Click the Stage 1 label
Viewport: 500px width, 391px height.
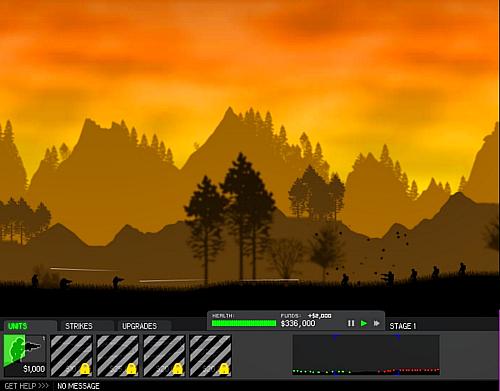click(x=403, y=326)
